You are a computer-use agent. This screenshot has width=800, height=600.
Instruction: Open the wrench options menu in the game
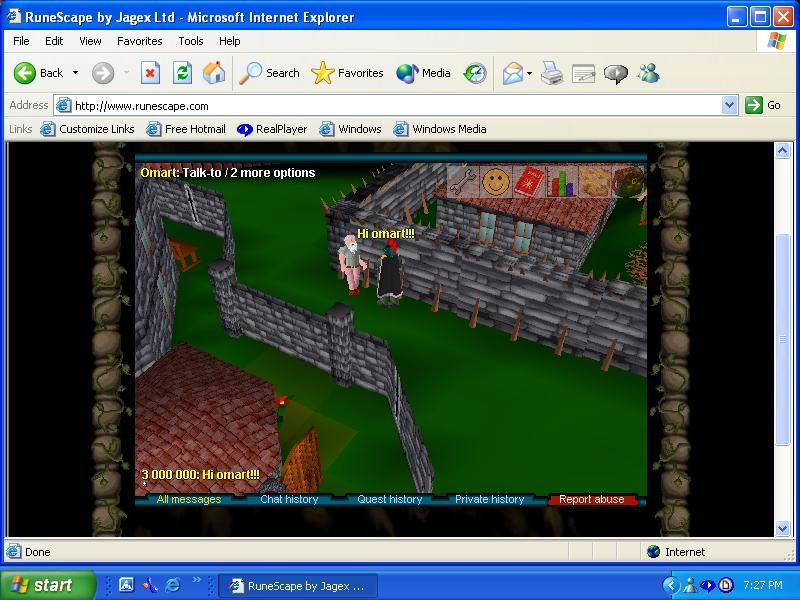(x=463, y=181)
